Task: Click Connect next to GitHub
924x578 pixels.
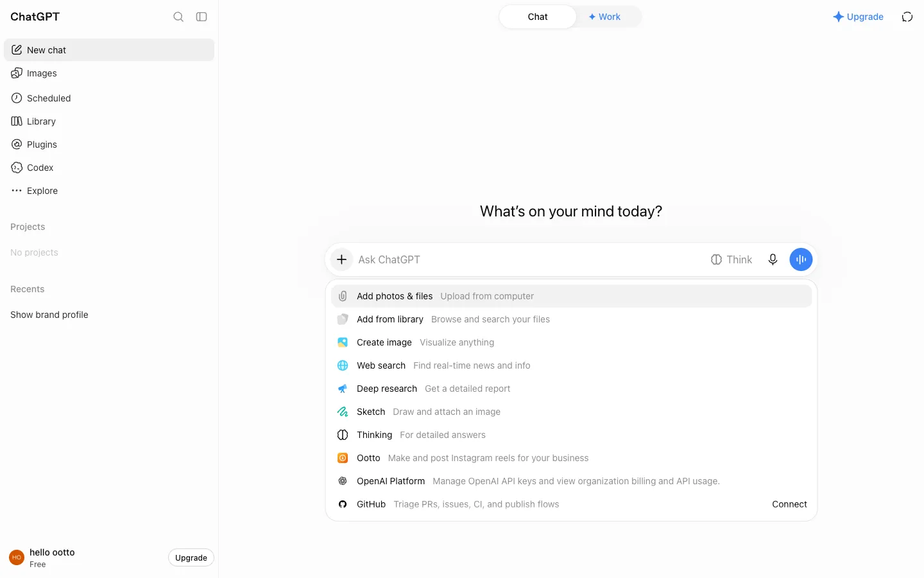Action: [789, 504]
